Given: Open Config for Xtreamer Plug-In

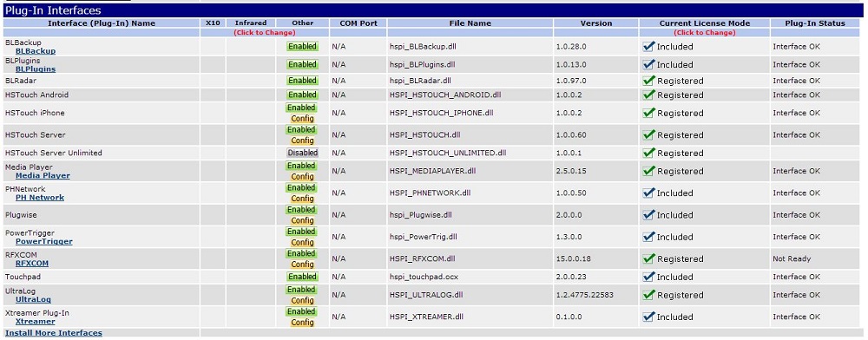Looking at the screenshot, I should click(x=302, y=323).
